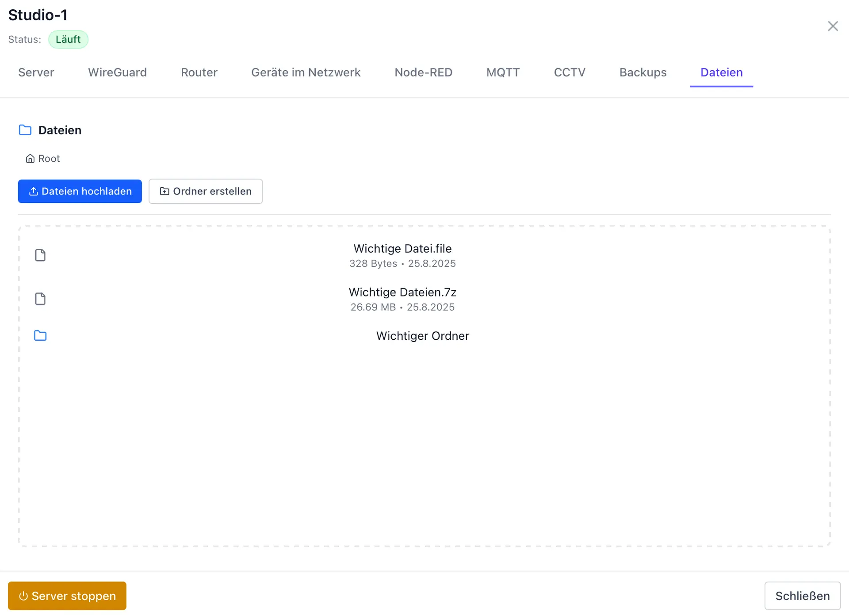Close the dialog with the X icon
Image resolution: width=849 pixels, height=616 pixels.
[x=833, y=27]
